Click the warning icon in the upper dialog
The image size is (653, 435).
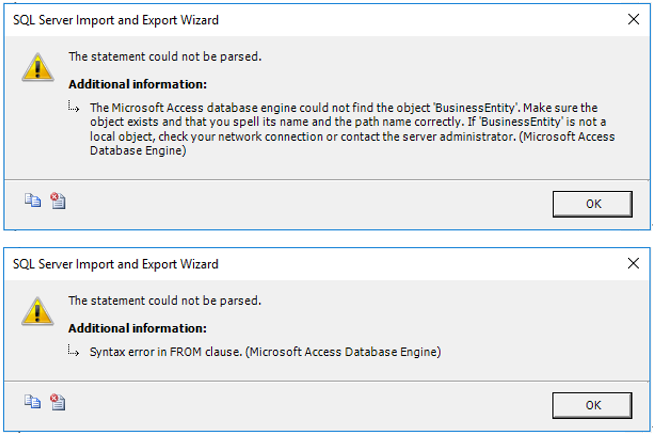click(x=36, y=66)
